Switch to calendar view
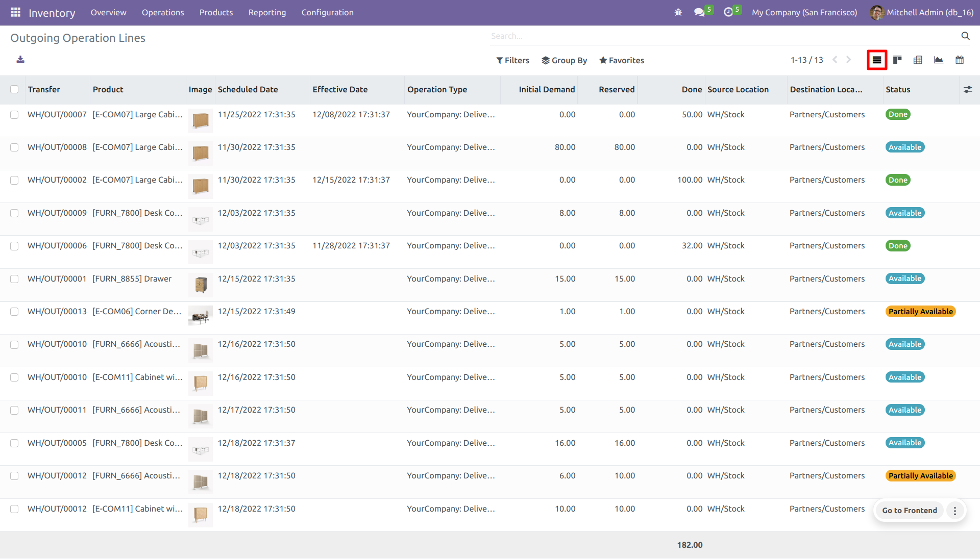The width and height of the screenshot is (980, 559). coord(960,60)
